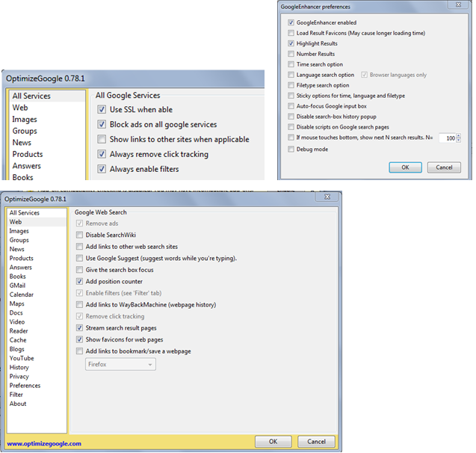Uncheck Always remove click tracking
Viewport: 476px width, 453px height.
(102, 154)
